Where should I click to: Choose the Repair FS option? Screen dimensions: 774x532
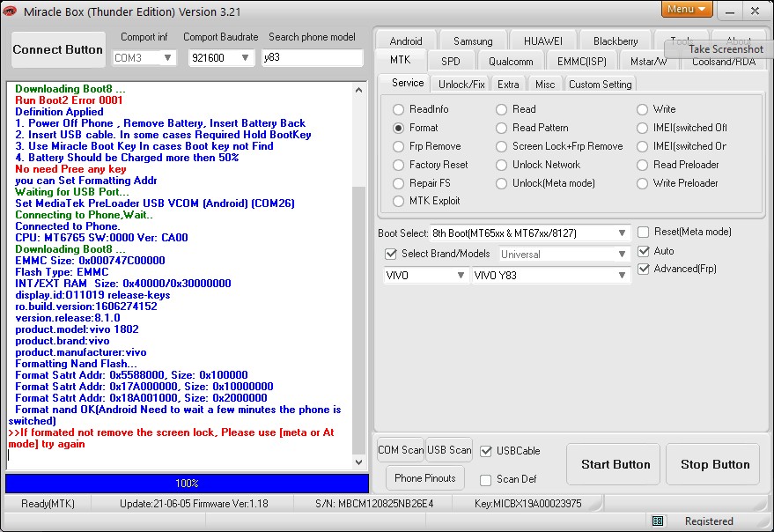tap(398, 183)
